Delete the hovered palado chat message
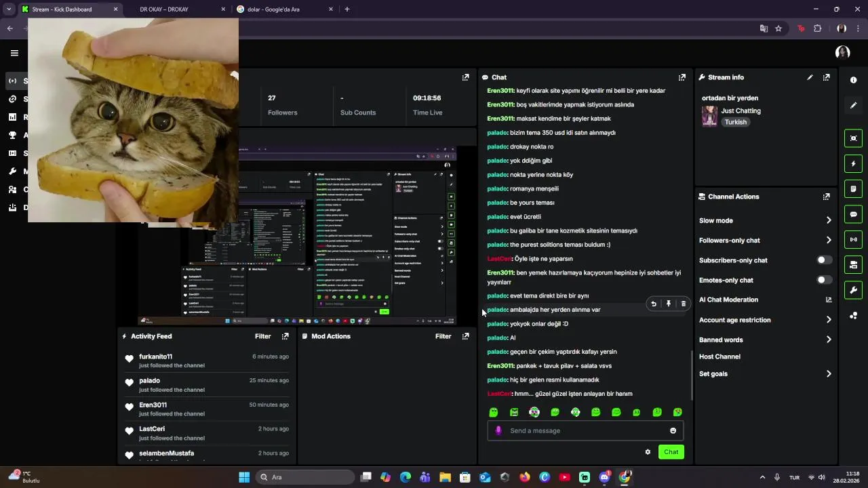This screenshot has height=488, width=868. coord(684,304)
